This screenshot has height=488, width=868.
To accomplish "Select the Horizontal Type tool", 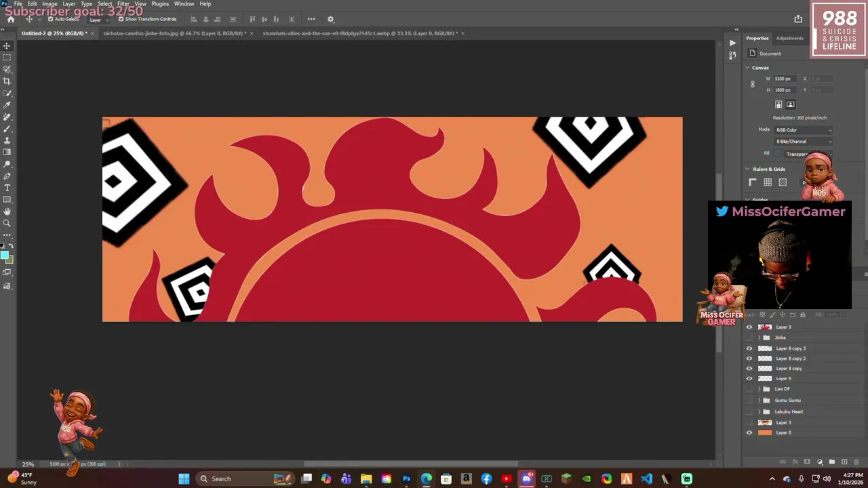I will pyautogui.click(x=7, y=188).
